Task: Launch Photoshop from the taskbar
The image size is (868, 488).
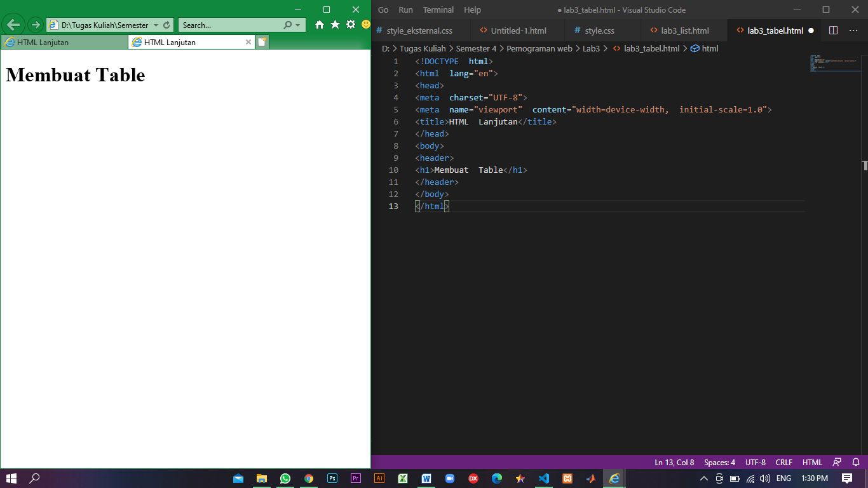Action: (x=332, y=478)
